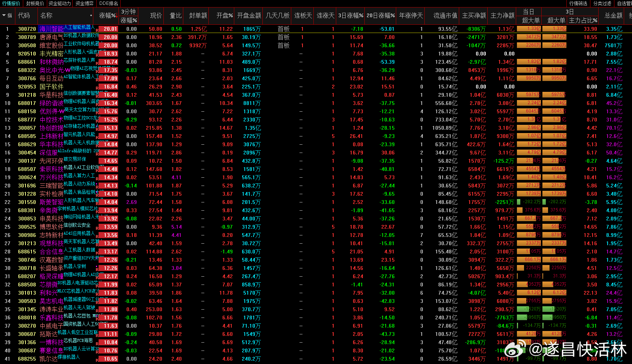Click 3日超大单 bar in 唐源电气 row
Image resolution: width=632 pixels, height=364 pixels.
click(554, 37)
